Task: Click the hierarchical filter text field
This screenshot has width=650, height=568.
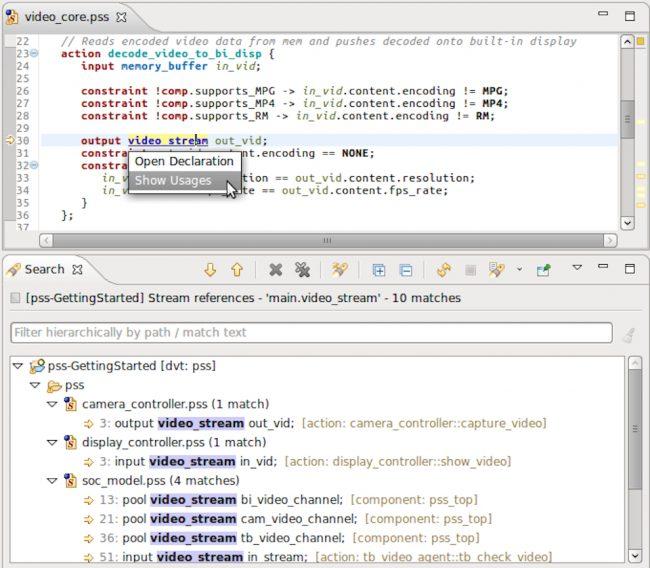Action: [x=311, y=333]
